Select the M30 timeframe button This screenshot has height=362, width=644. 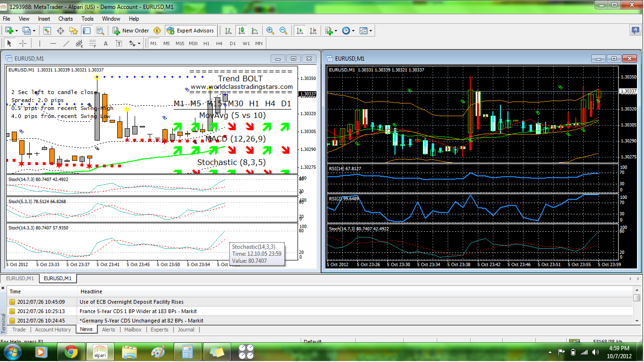pos(193,44)
